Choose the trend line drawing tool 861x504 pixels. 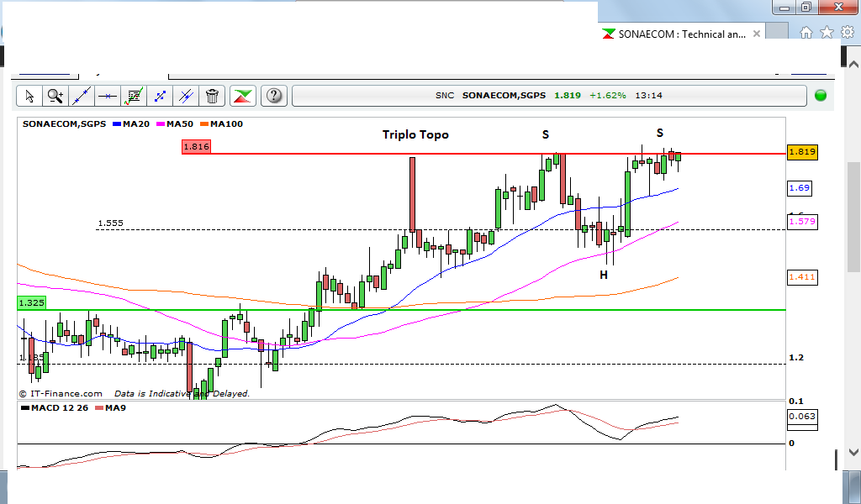point(82,96)
